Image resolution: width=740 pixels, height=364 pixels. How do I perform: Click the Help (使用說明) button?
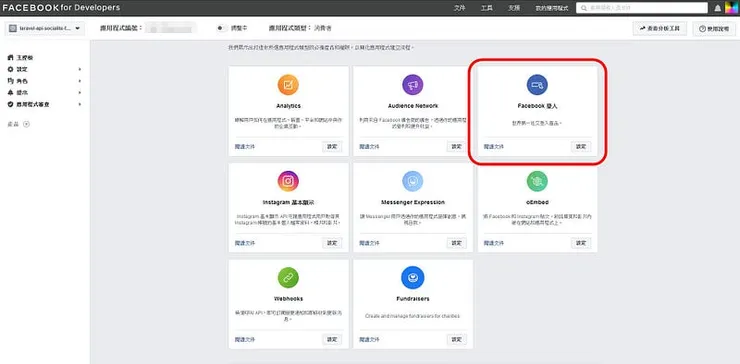pos(714,29)
